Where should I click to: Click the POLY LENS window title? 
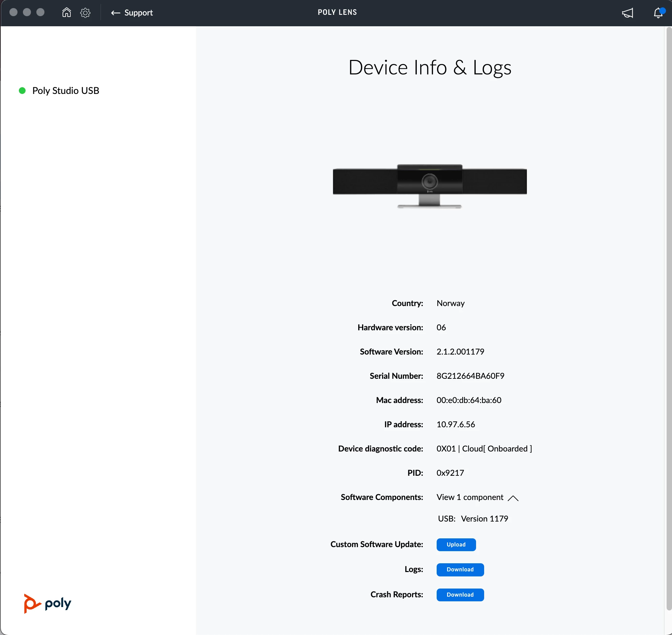pyautogui.click(x=337, y=12)
